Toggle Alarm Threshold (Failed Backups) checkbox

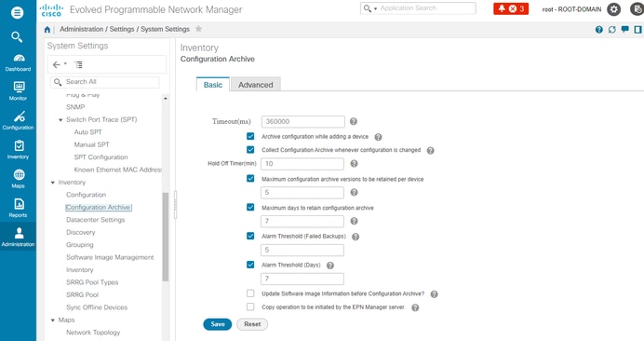(250, 236)
